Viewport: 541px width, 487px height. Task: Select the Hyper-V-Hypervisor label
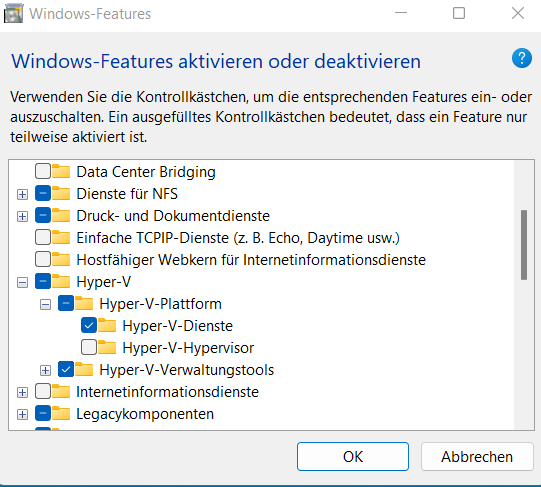point(188,348)
